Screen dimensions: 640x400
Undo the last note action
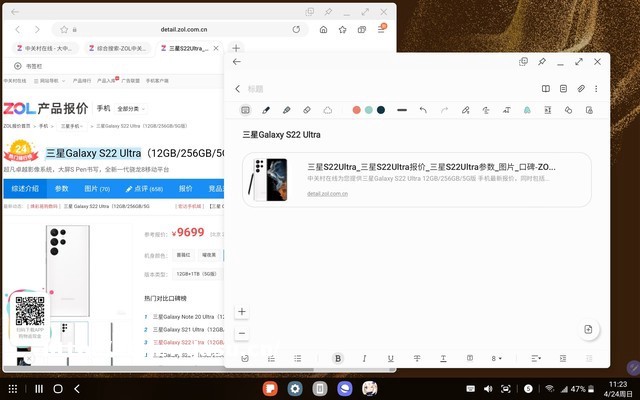point(423,109)
